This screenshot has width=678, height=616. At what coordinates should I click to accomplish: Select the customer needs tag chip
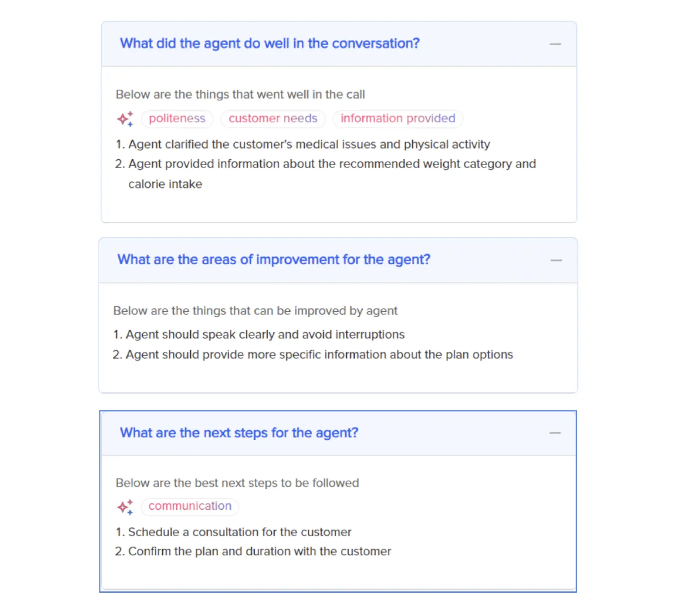(272, 119)
